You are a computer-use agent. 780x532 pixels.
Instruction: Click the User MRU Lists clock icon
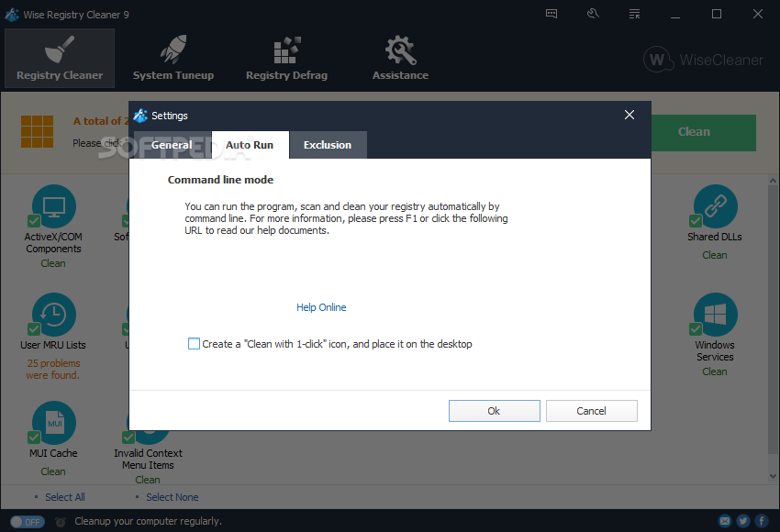click(x=54, y=315)
